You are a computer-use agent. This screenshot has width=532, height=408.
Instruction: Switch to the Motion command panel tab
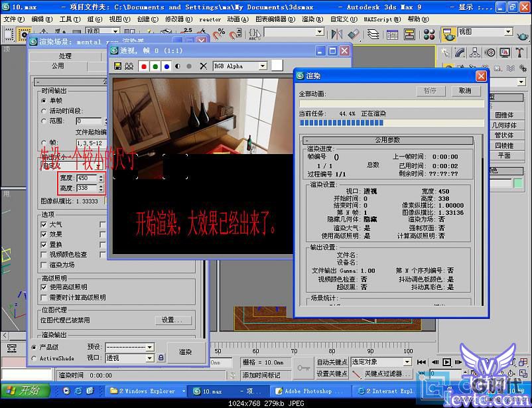click(490, 52)
